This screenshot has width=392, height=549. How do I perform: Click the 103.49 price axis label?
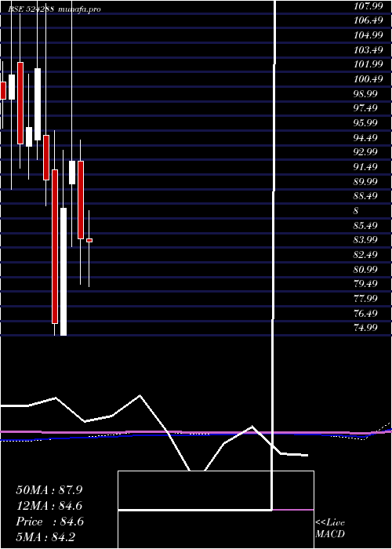368,49
